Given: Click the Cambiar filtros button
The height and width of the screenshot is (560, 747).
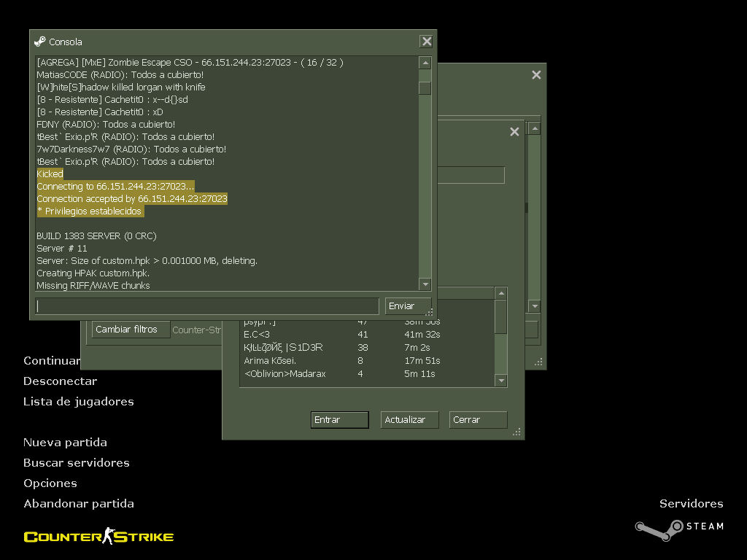Looking at the screenshot, I should 131,330.
